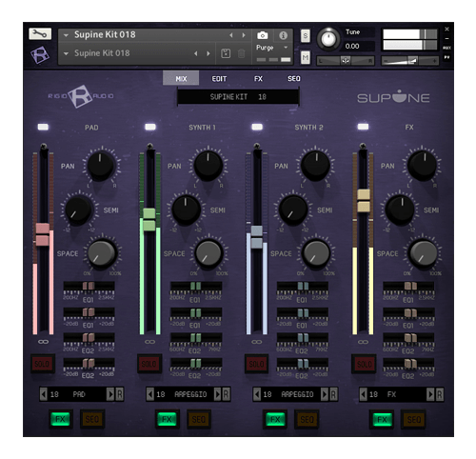
Task: Click the SUPINE KIT 18 display
Action: (x=238, y=97)
